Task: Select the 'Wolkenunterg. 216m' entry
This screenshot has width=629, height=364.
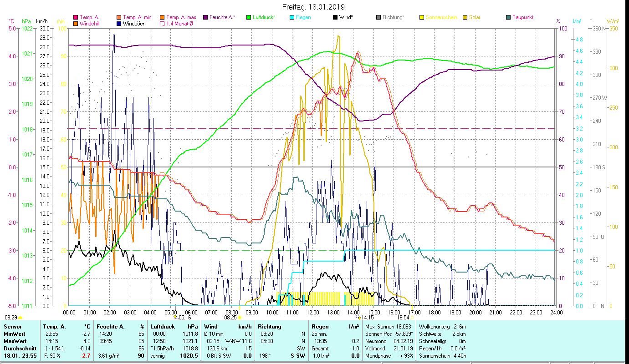Action: (x=442, y=327)
